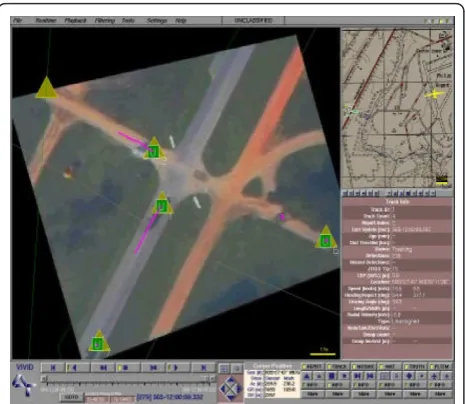This screenshot has height=404, width=465.
Task: Open the Filtering menu
Action: point(105,21)
